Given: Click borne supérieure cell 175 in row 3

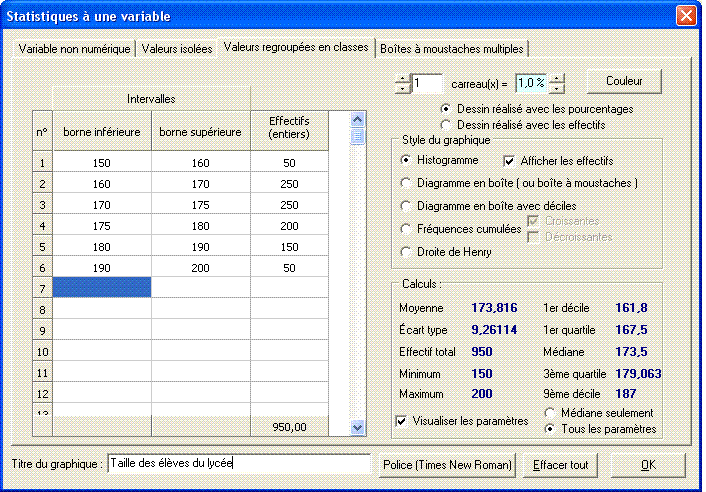Looking at the screenshot, I should click(x=200, y=205).
